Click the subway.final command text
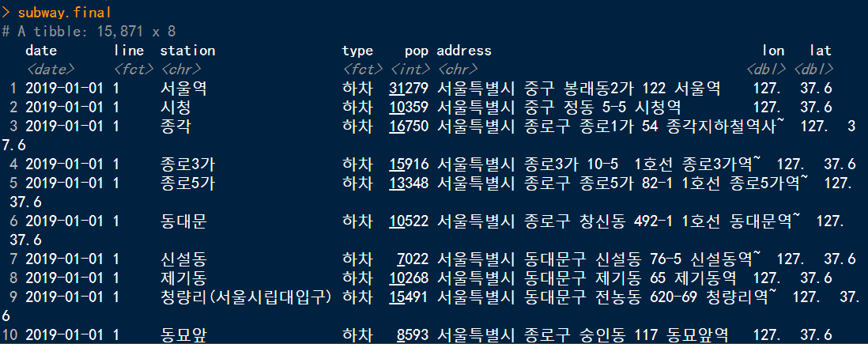 pyautogui.click(x=64, y=12)
